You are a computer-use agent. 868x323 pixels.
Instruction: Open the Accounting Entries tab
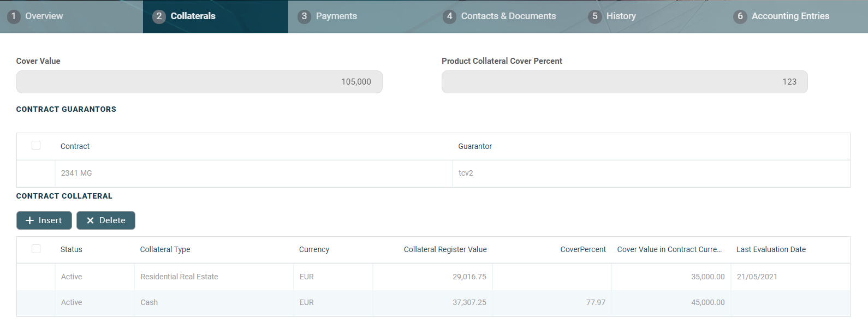point(790,16)
